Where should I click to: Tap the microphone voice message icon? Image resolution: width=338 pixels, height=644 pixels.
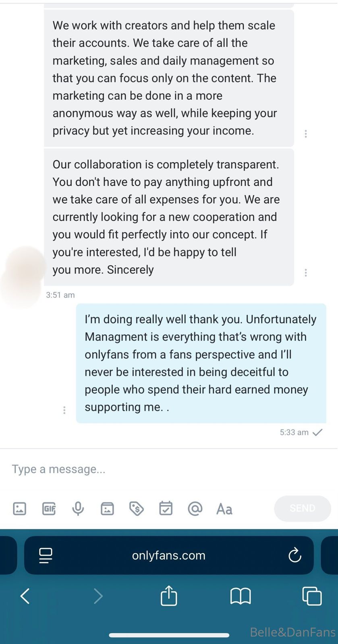[x=78, y=509]
